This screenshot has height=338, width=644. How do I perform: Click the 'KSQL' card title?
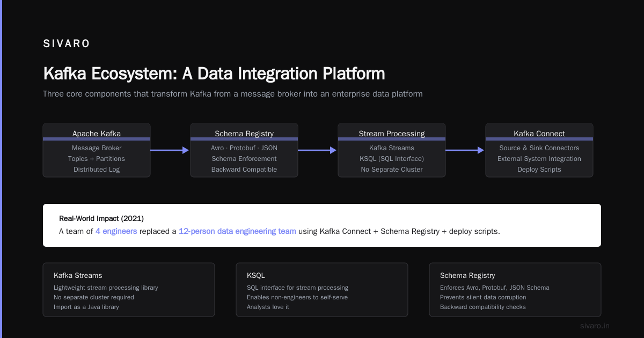pyautogui.click(x=256, y=275)
